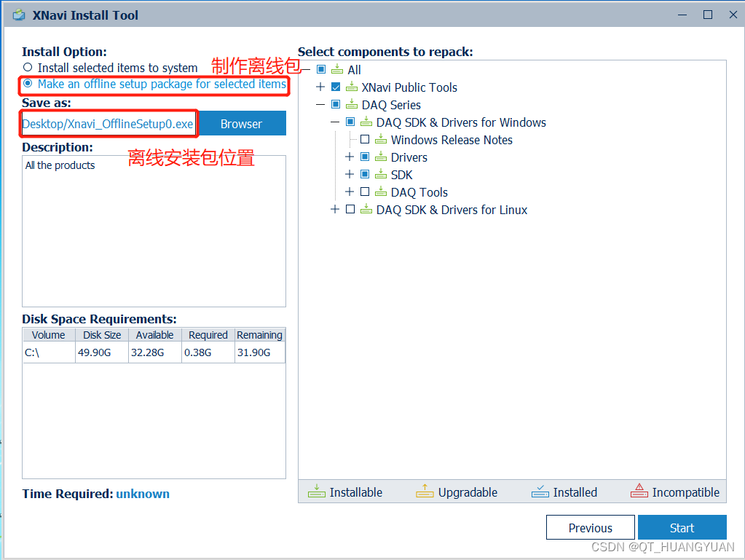The height and width of the screenshot is (560, 745).
Task: Click icon beside DAQ SDK & Drivers for Windows
Action: [x=366, y=122]
